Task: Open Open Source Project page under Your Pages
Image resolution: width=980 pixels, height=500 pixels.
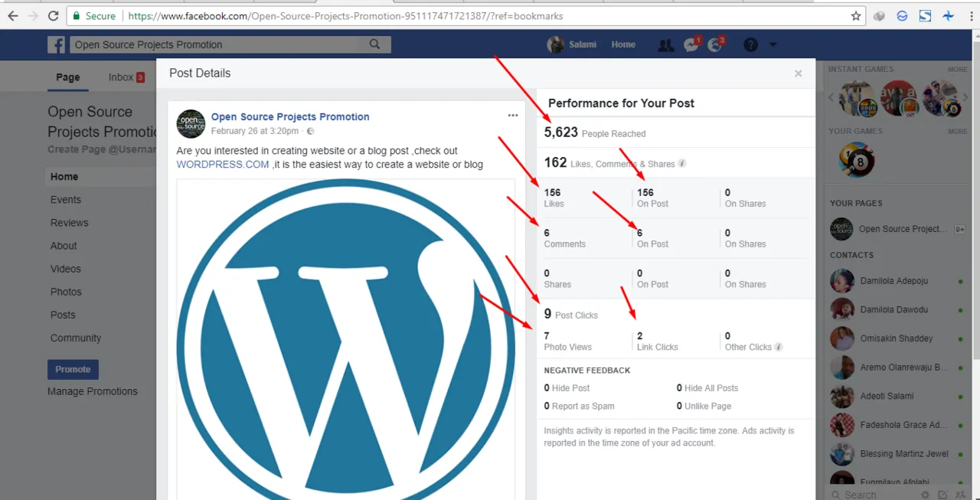Action: click(897, 229)
